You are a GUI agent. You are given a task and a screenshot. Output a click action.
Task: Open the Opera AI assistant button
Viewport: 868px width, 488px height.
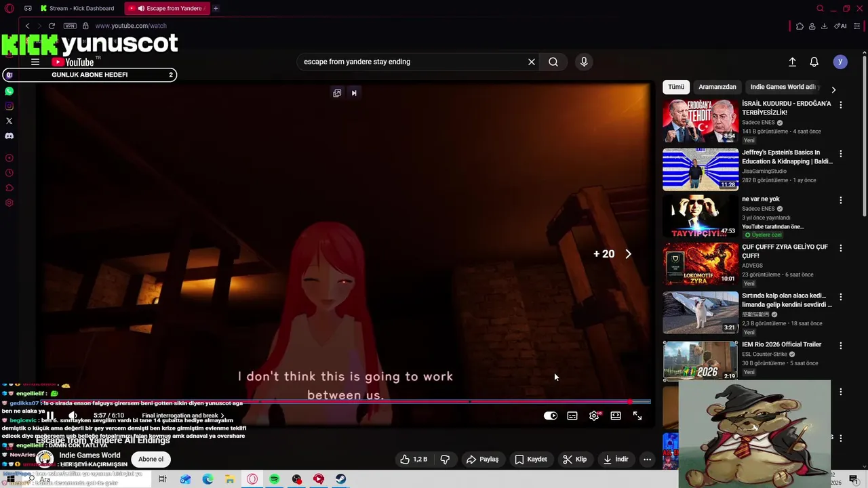(840, 26)
